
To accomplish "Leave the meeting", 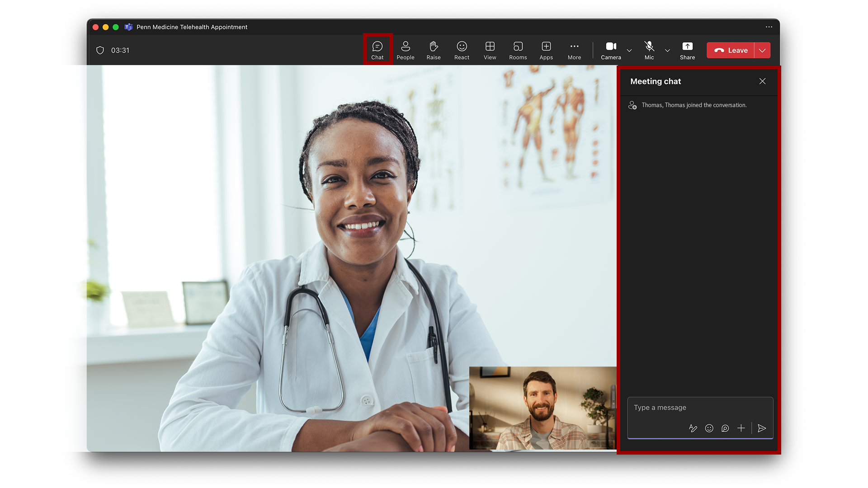I will point(731,50).
